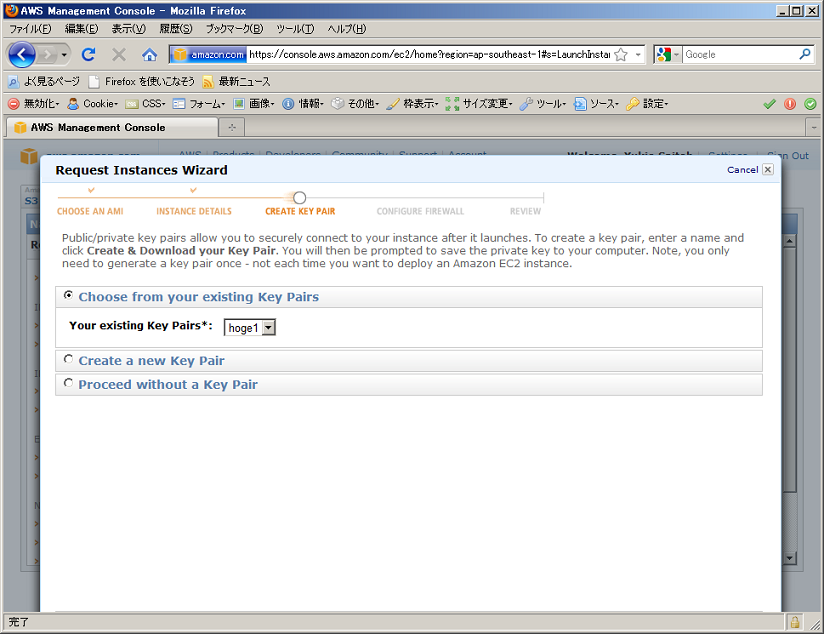Viewport: 824px width, 634px height.
Task: Open the 無効化 dropdown in developer toolbar
Action: (35, 103)
